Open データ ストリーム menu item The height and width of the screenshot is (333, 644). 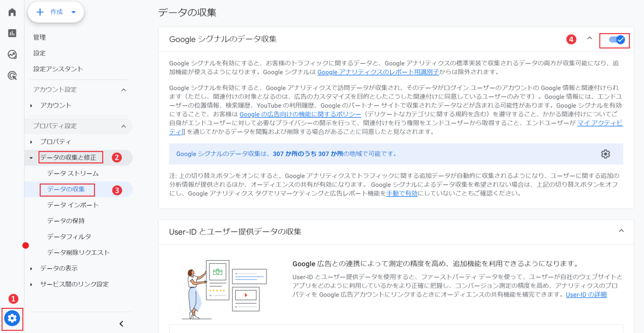point(73,173)
